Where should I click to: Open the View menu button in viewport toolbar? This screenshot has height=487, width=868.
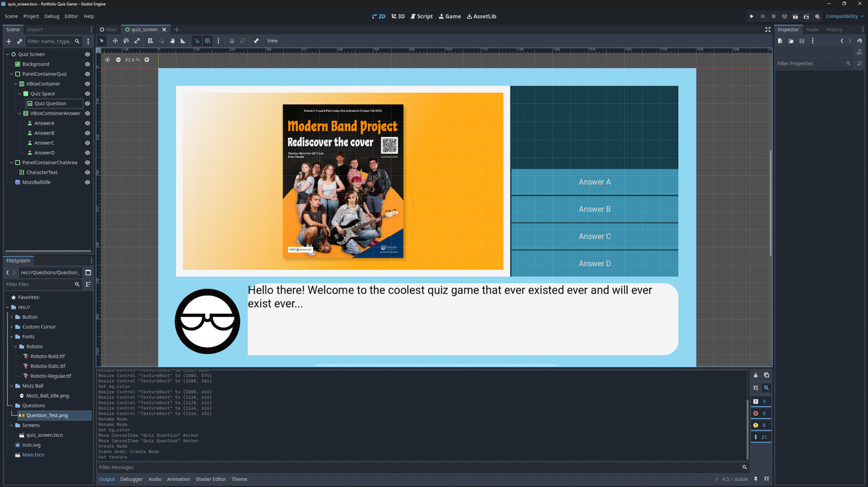click(x=272, y=41)
